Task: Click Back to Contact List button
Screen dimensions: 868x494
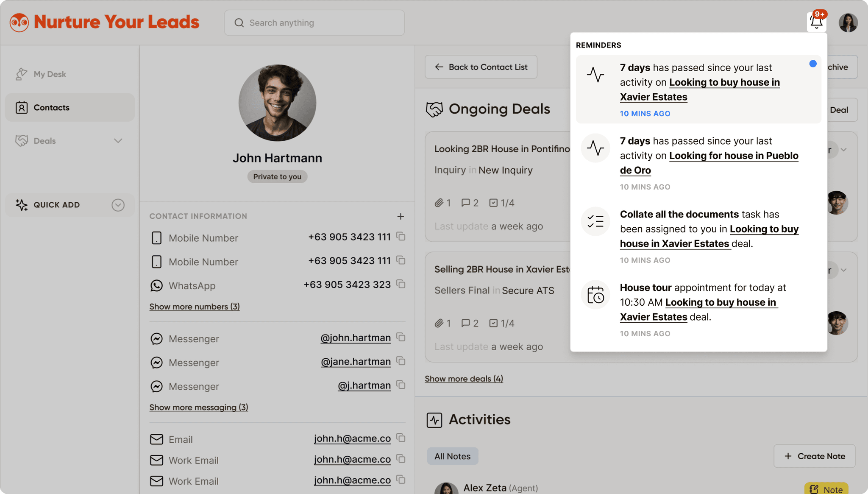Action: click(x=481, y=66)
